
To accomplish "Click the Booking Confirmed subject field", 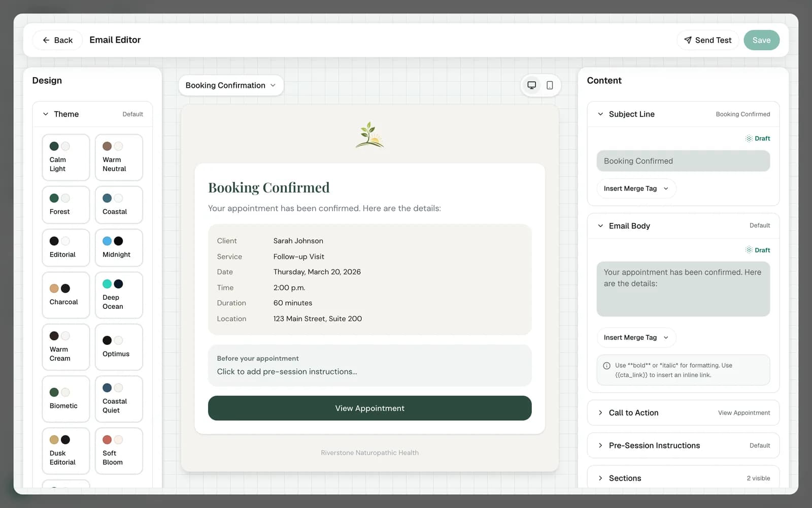I will tap(683, 161).
